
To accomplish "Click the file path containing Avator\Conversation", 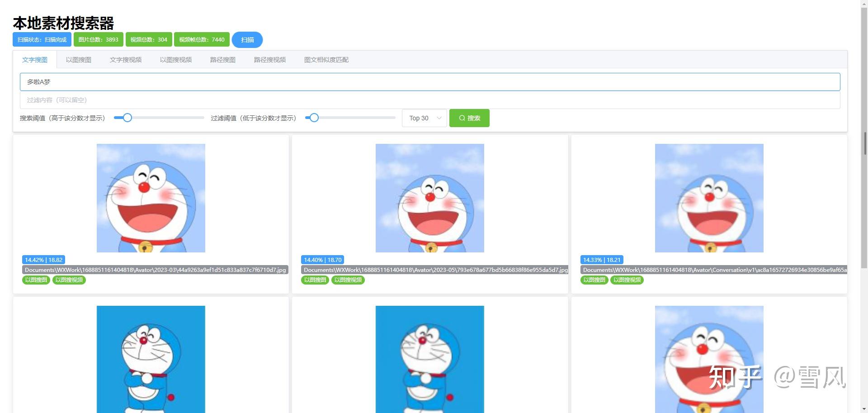I will pos(714,270).
